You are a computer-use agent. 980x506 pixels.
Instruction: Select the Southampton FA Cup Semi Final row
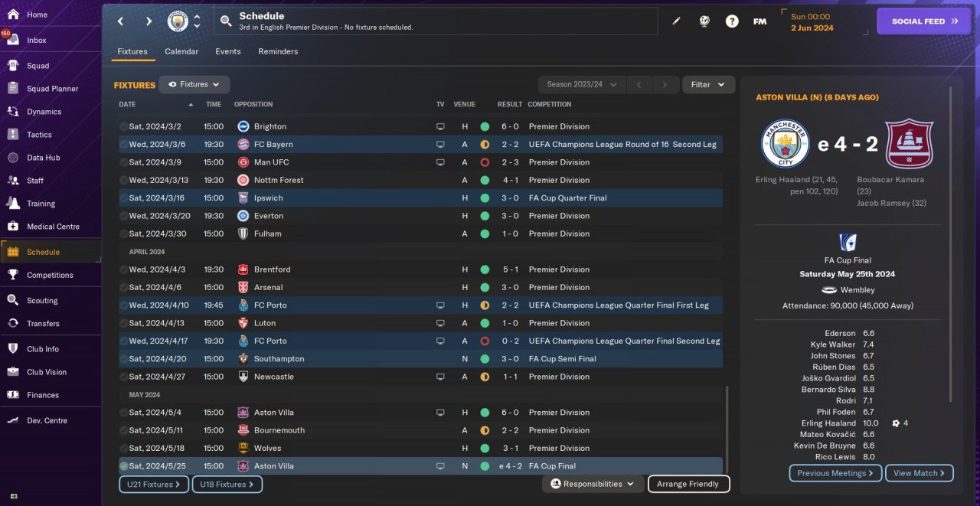(420, 358)
